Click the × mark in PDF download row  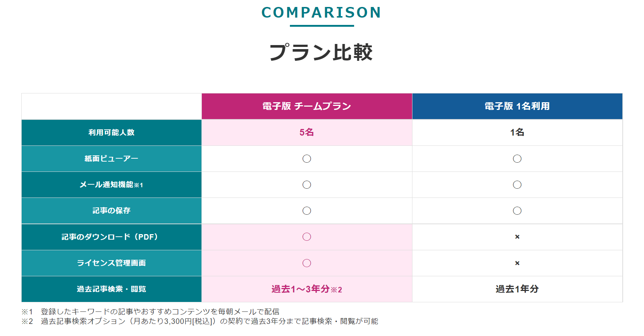coord(517,237)
